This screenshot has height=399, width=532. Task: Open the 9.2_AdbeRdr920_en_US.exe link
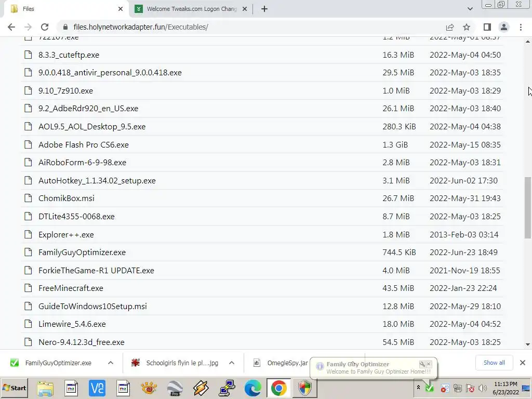coord(88,109)
